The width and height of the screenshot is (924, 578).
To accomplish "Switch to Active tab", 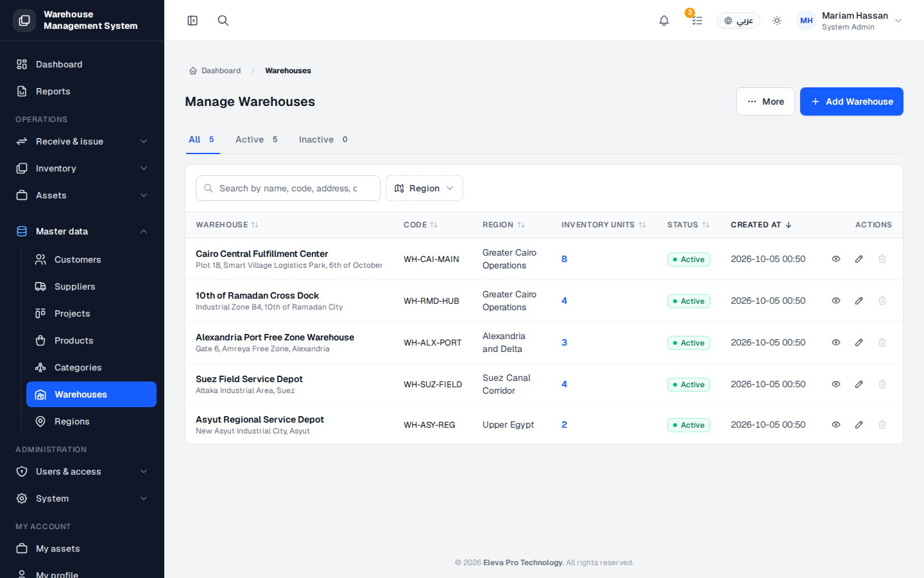I will (x=257, y=139).
